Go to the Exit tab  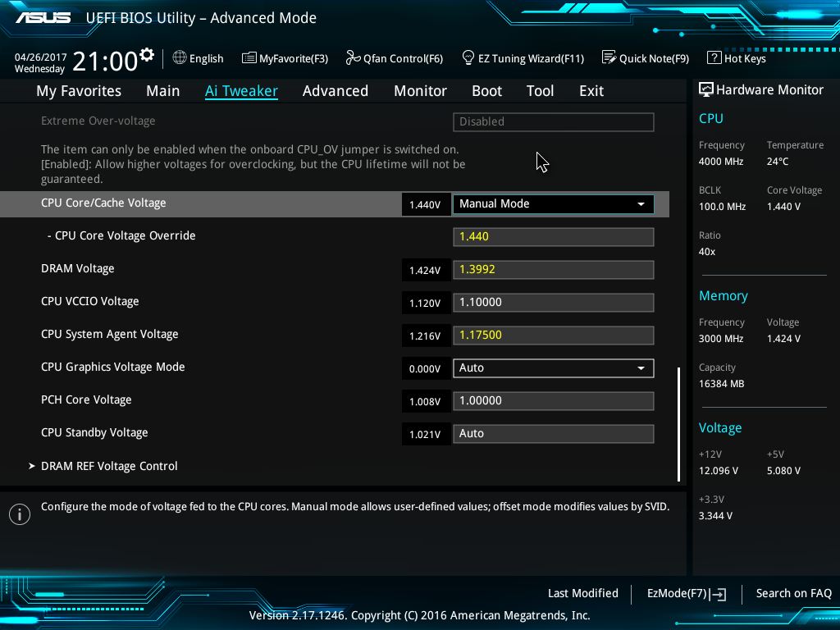point(591,91)
